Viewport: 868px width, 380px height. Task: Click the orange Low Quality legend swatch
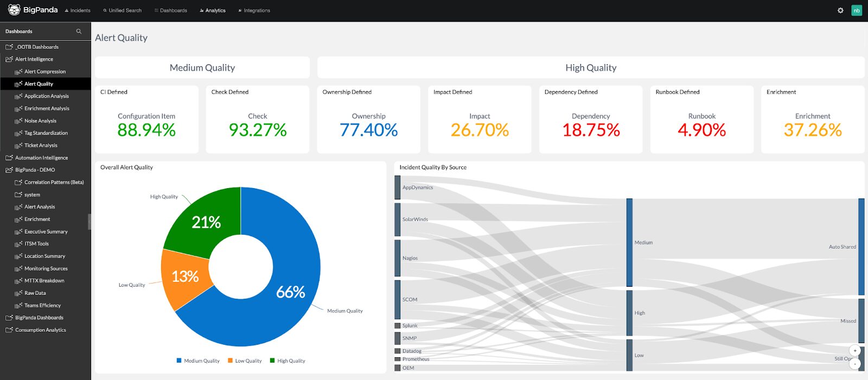coord(230,360)
